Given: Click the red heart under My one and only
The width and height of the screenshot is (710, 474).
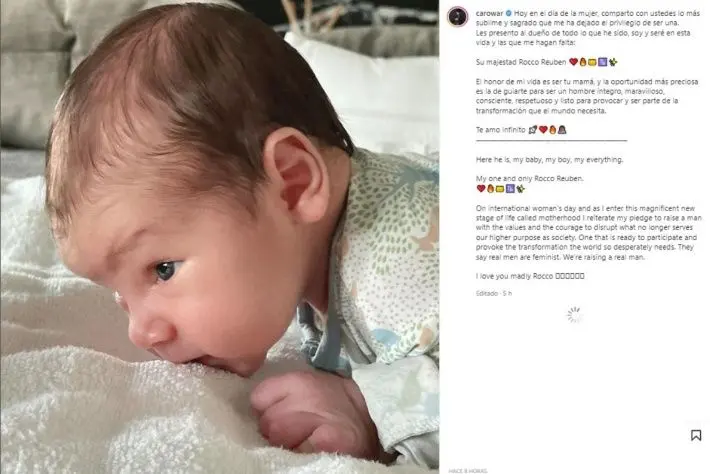Looking at the screenshot, I should click(480, 189).
